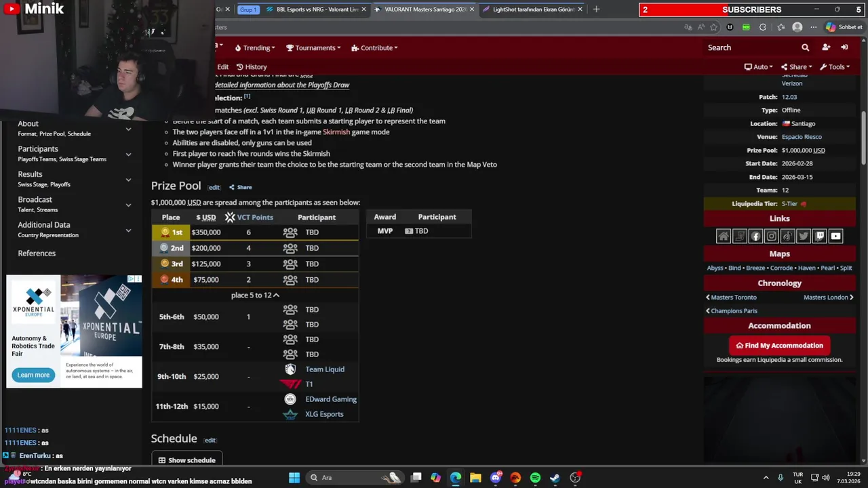The width and height of the screenshot is (868, 488).
Task: Click Show schedule button
Action: [187, 460]
